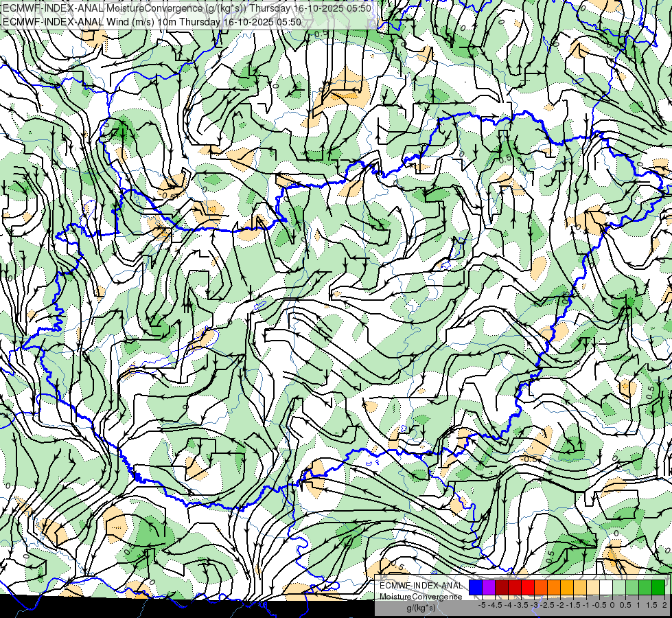This screenshot has width=672, height=618.
Task: Click legend tick value -1.5
Action: click(x=573, y=605)
